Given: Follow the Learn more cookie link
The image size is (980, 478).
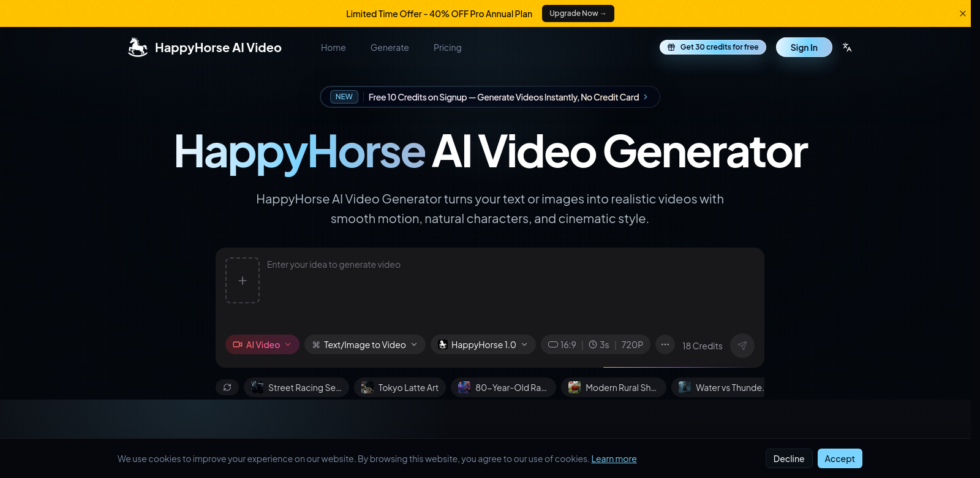Looking at the screenshot, I should click(614, 459).
